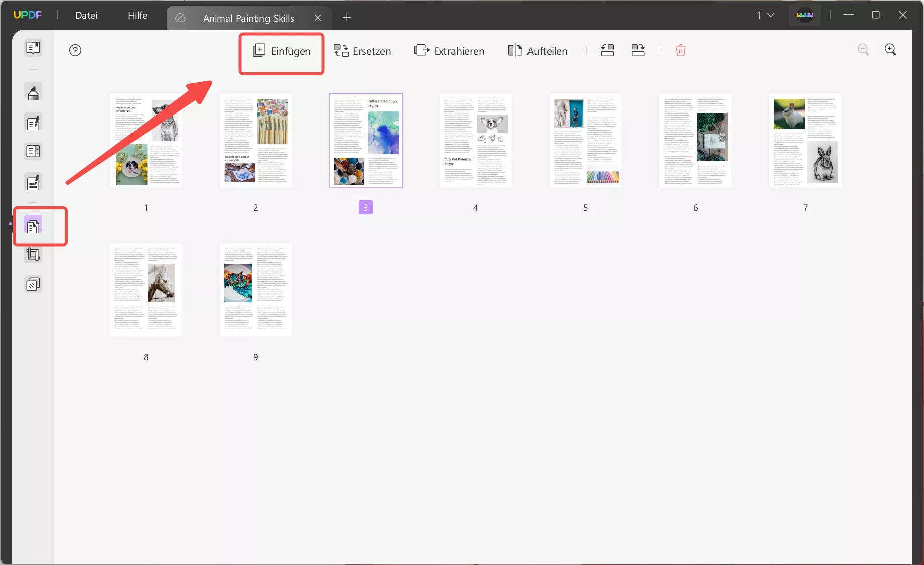Select page 9 thumbnail
924x565 pixels.
(256, 290)
